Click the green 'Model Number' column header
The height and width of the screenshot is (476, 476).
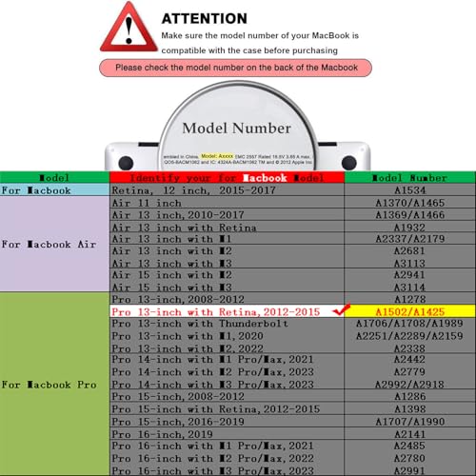click(x=409, y=178)
